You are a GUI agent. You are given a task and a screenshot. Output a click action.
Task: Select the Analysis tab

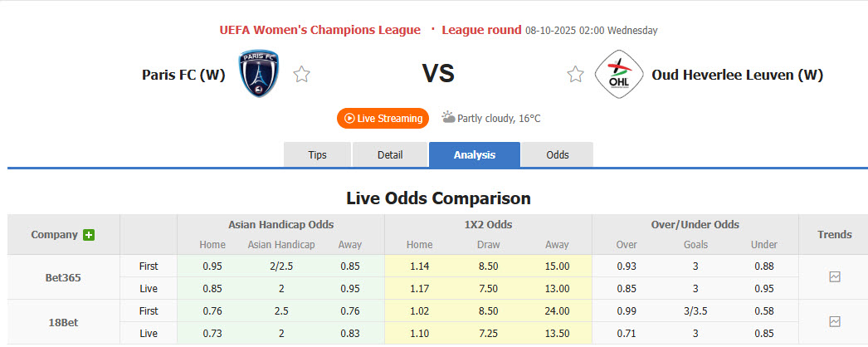tap(475, 155)
